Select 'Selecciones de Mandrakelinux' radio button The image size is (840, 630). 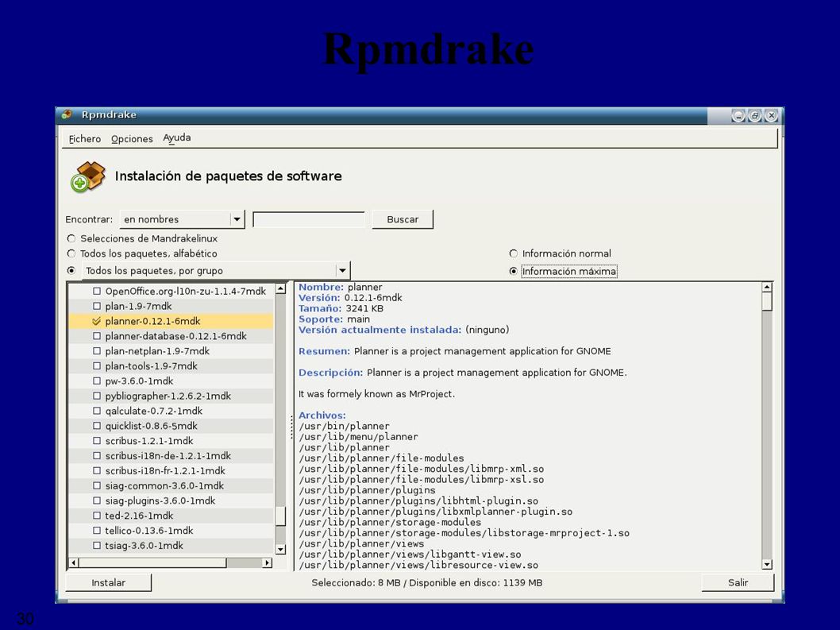tap(71, 238)
